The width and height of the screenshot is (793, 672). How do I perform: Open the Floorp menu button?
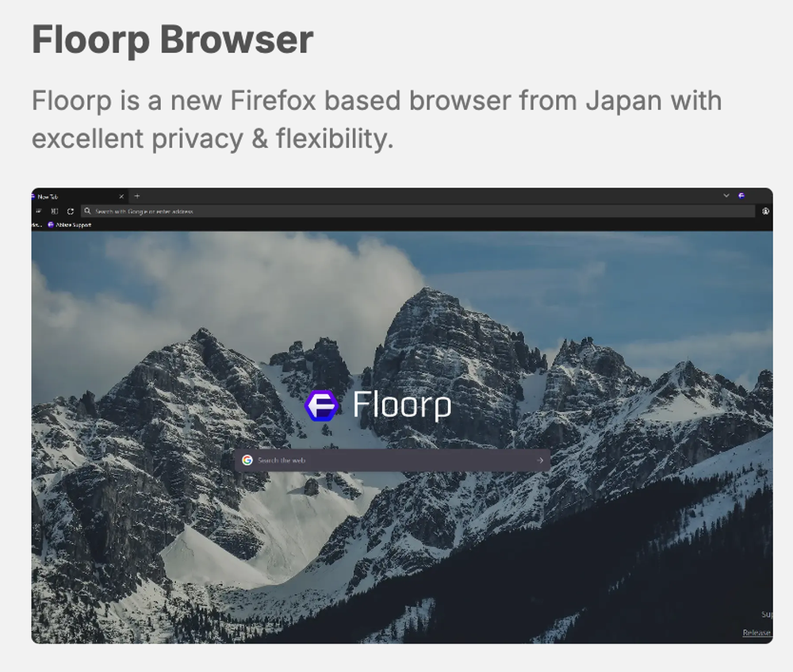(x=741, y=196)
